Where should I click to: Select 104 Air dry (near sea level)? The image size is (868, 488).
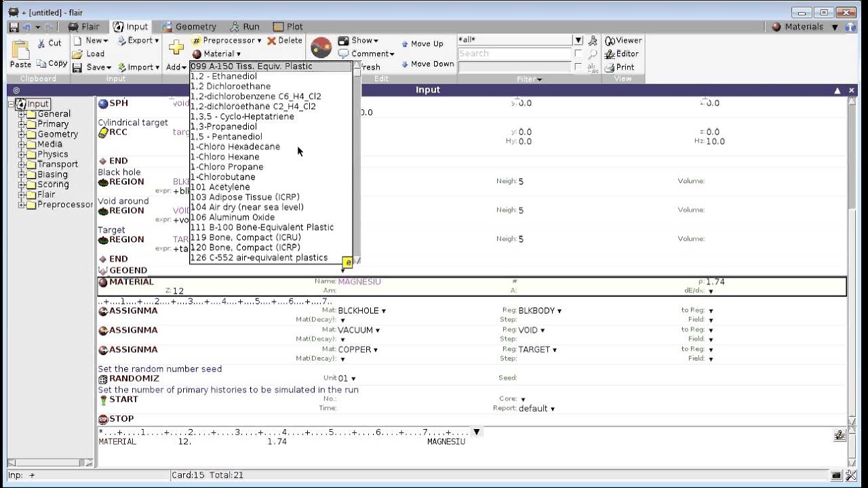pyautogui.click(x=271, y=207)
